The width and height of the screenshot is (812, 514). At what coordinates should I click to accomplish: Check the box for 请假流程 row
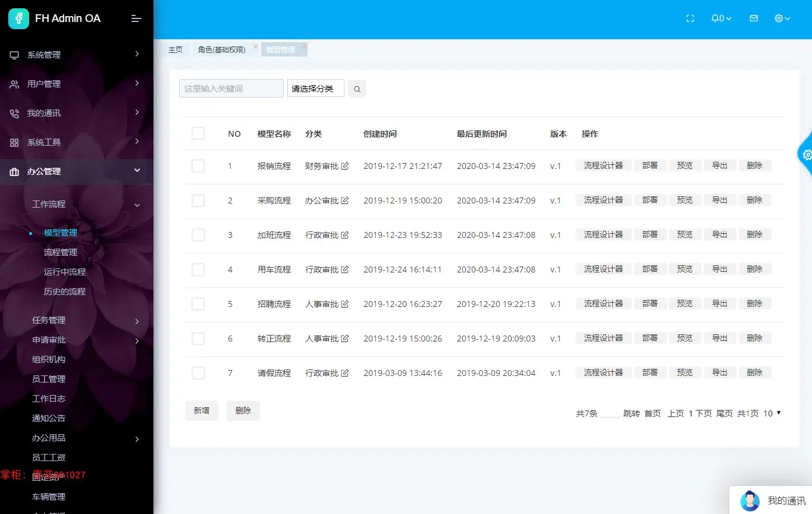coord(198,373)
